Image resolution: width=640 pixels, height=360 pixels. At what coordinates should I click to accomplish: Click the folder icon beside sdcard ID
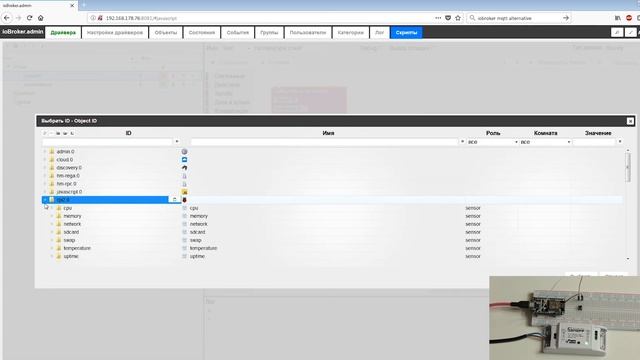click(59, 232)
